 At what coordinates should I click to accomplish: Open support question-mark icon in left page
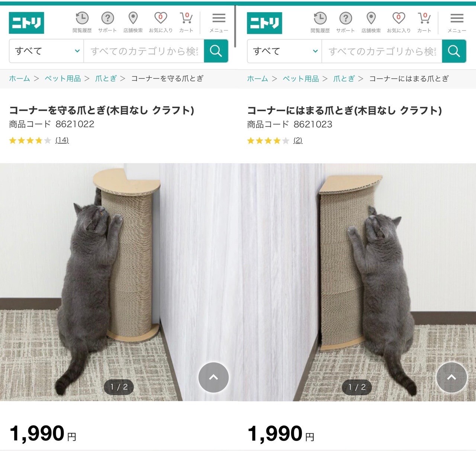click(x=107, y=22)
